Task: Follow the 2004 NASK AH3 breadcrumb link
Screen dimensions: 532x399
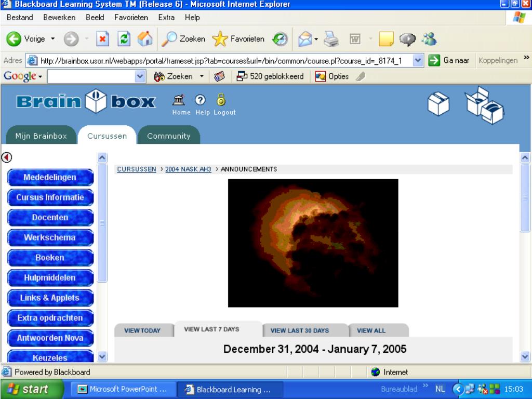Action: click(188, 169)
